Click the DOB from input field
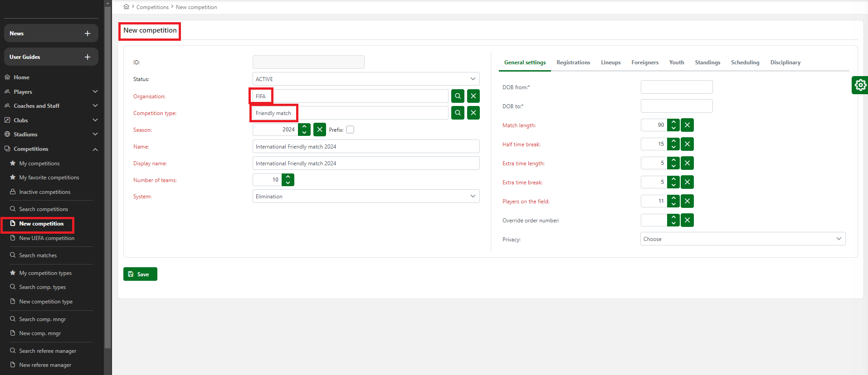The height and width of the screenshot is (375, 868). point(676,87)
